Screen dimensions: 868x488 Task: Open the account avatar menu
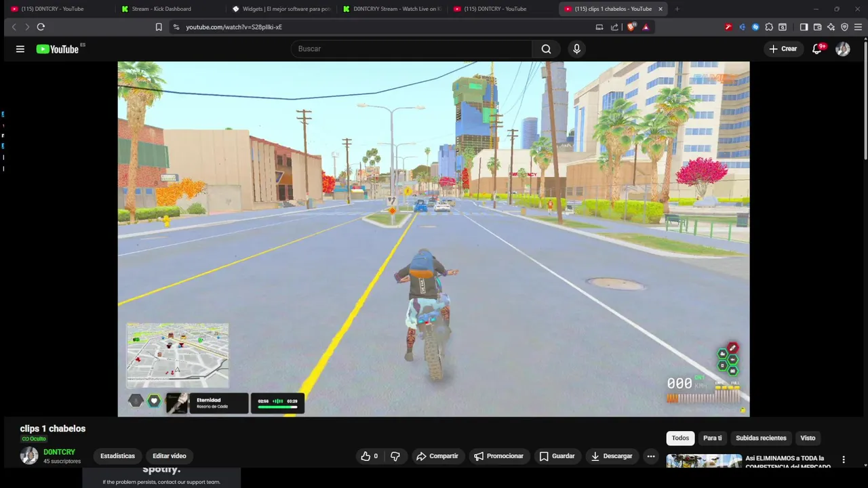click(843, 49)
